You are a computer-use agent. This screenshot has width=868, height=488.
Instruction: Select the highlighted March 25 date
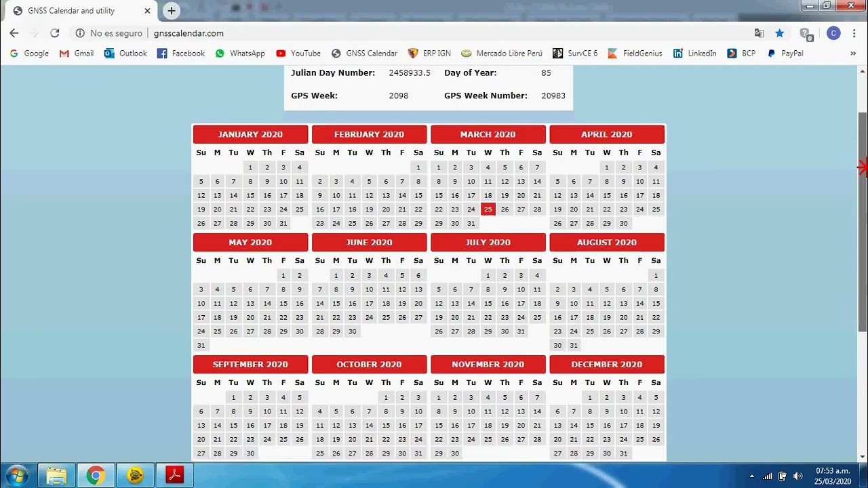click(488, 209)
